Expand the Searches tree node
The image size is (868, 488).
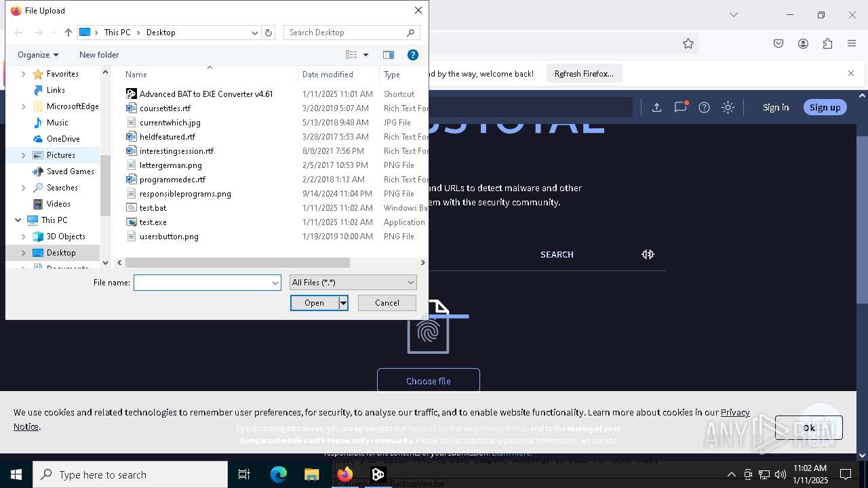coord(24,188)
